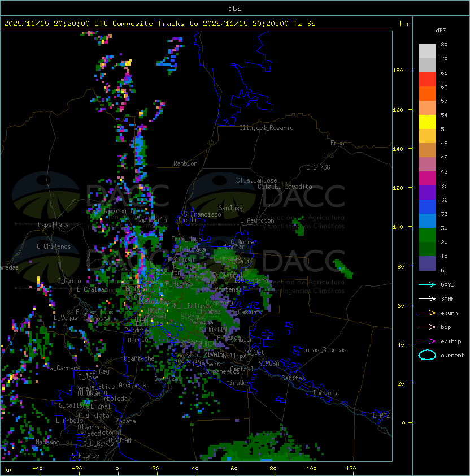Click the cyan ellipse 'current' legend icon
This screenshot has height=476, width=470.
(427, 355)
